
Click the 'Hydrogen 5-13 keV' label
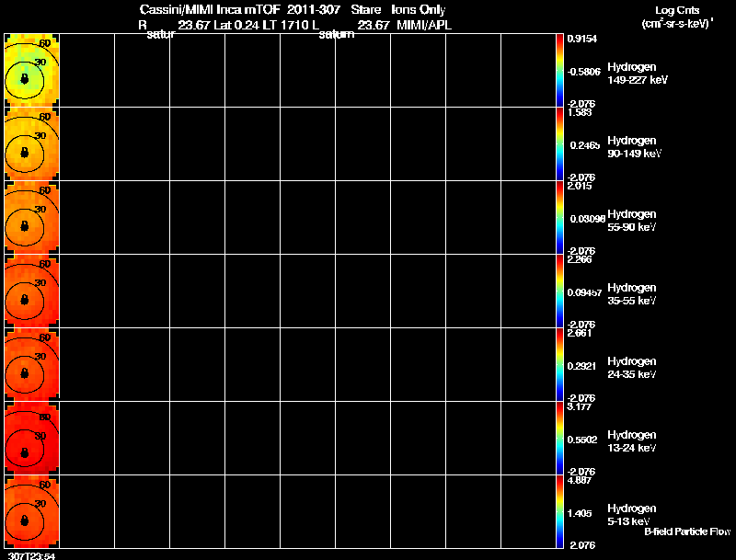632,515
